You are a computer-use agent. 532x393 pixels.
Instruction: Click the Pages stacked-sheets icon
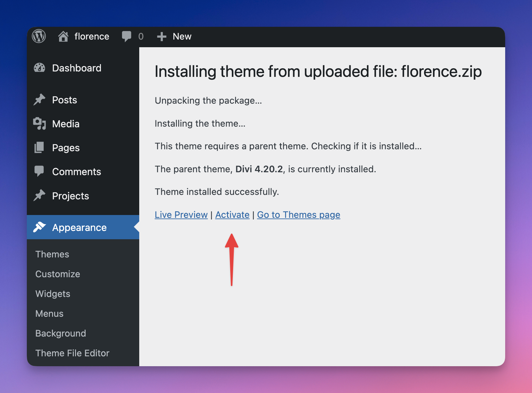[39, 148]
